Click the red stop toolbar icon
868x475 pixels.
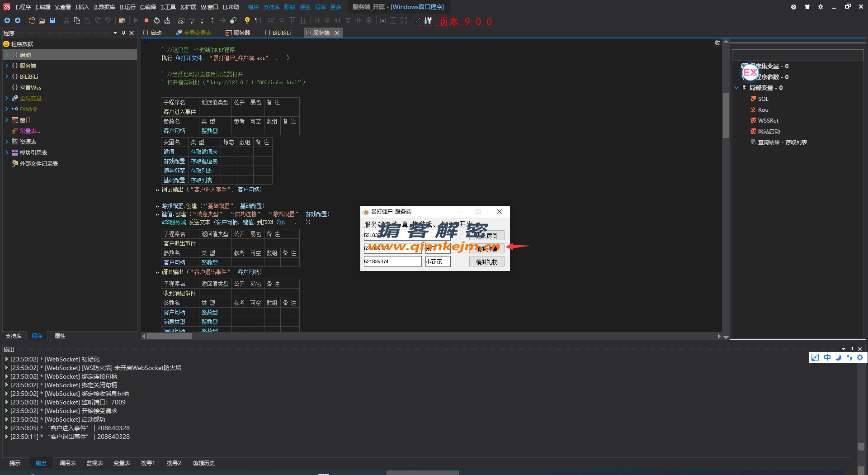click(x=146, y=21)
